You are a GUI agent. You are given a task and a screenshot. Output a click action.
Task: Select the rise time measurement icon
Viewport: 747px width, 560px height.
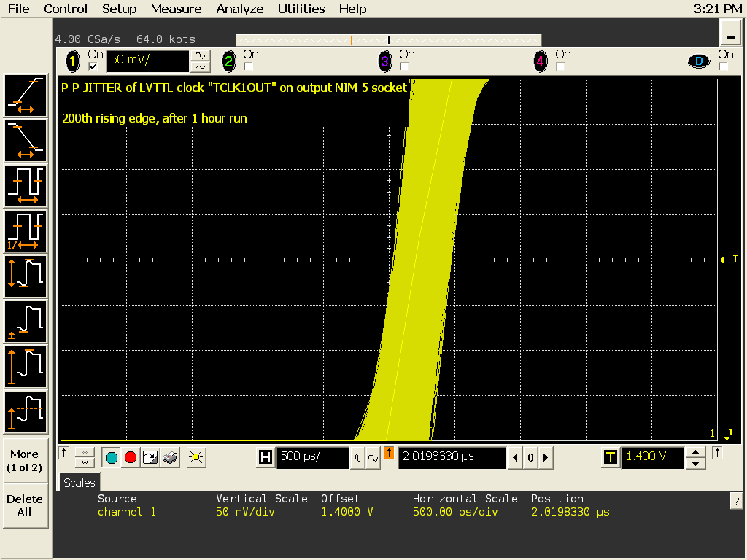point(26,96)
